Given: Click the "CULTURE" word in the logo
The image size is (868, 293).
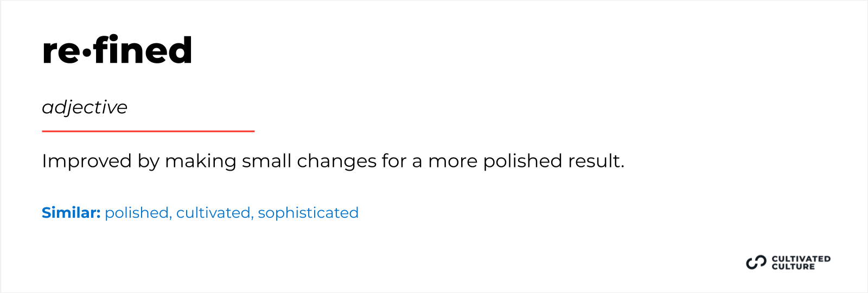Looking at the screenshot, I should click(x=793, y=266).
